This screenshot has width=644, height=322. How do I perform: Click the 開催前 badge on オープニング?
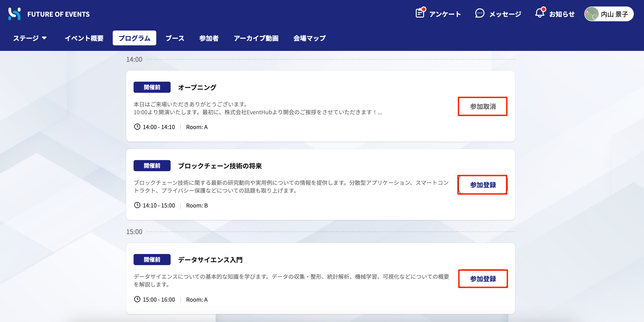coord(152,87)
